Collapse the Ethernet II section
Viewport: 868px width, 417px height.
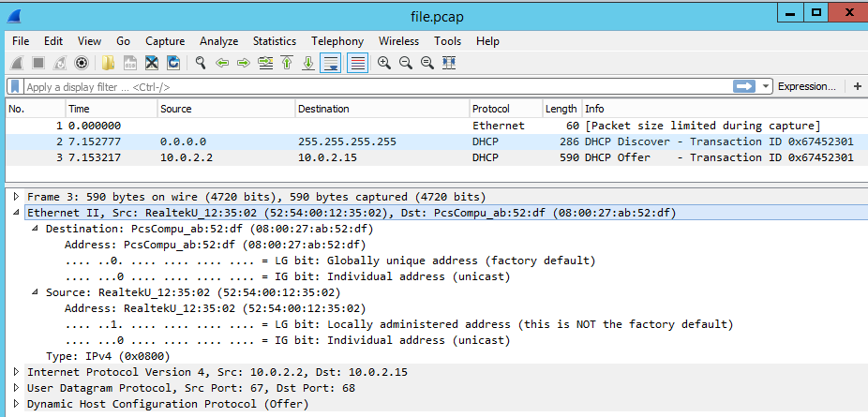point(16,213)
